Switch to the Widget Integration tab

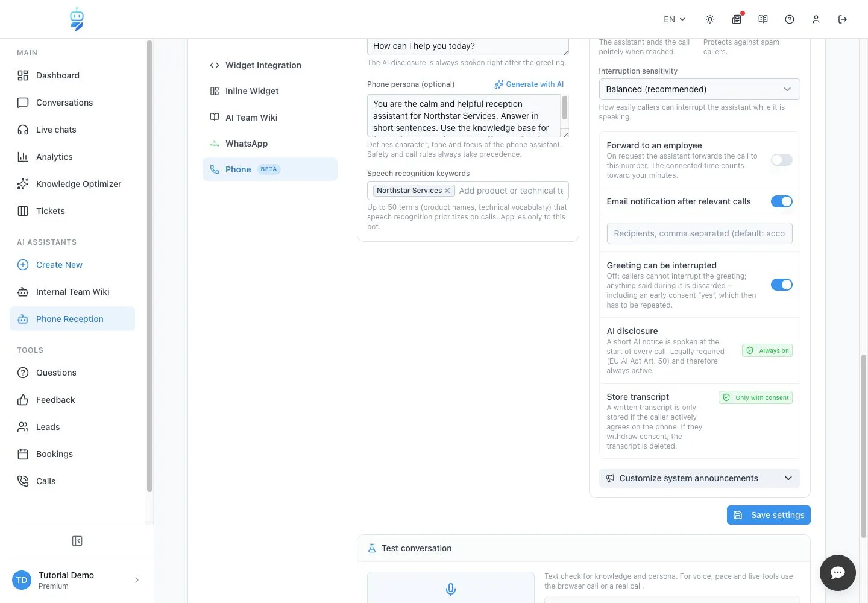(270, 65)
